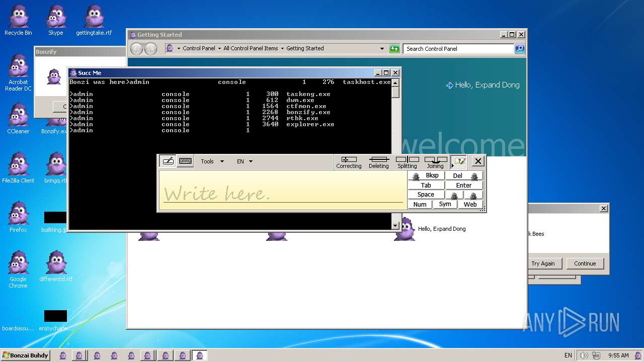Open Recycle Bin desktop icon
644x362 pixels.
[x=18, y=20]
